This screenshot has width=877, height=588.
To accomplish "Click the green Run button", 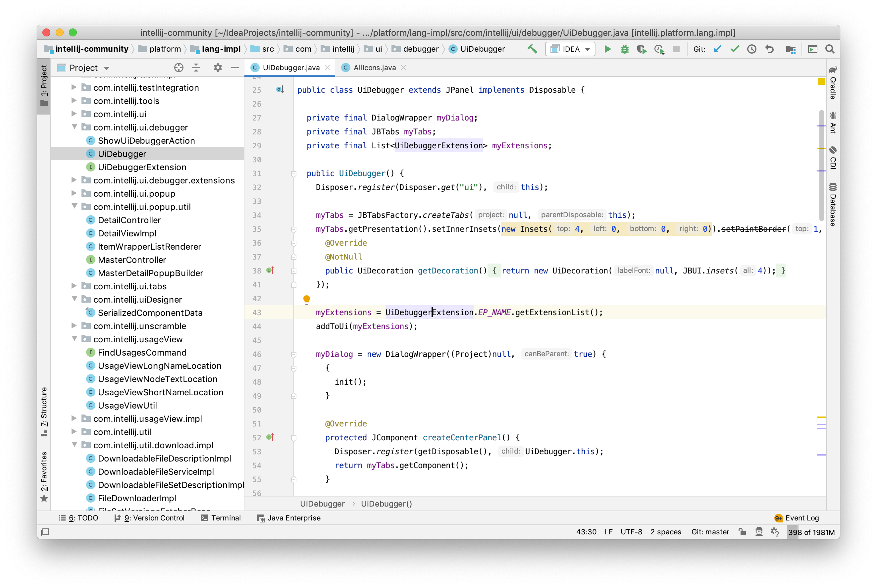I will tap(607, 49).
